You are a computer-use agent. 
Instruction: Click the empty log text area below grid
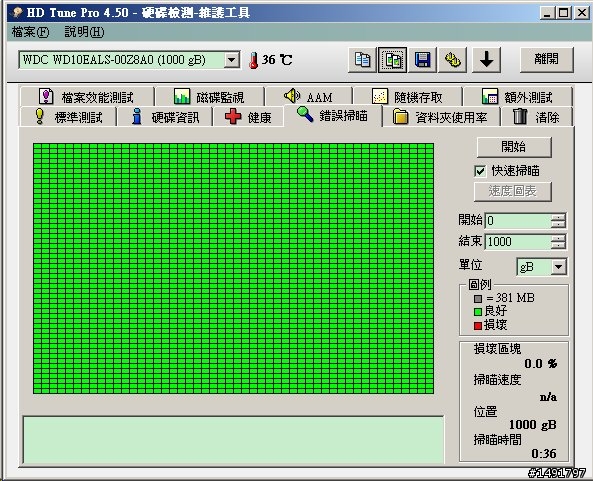click(233, 440)
